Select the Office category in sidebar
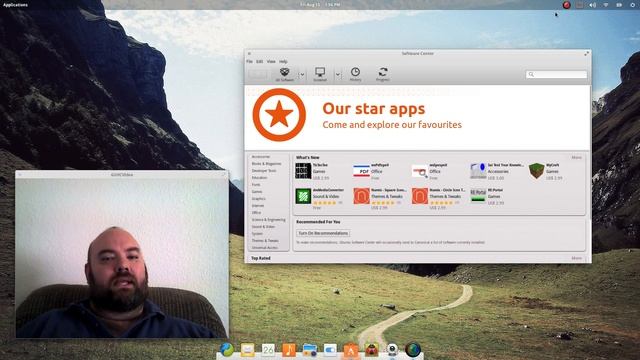Screen dimensions: 640x360 [x=256, y=213]
